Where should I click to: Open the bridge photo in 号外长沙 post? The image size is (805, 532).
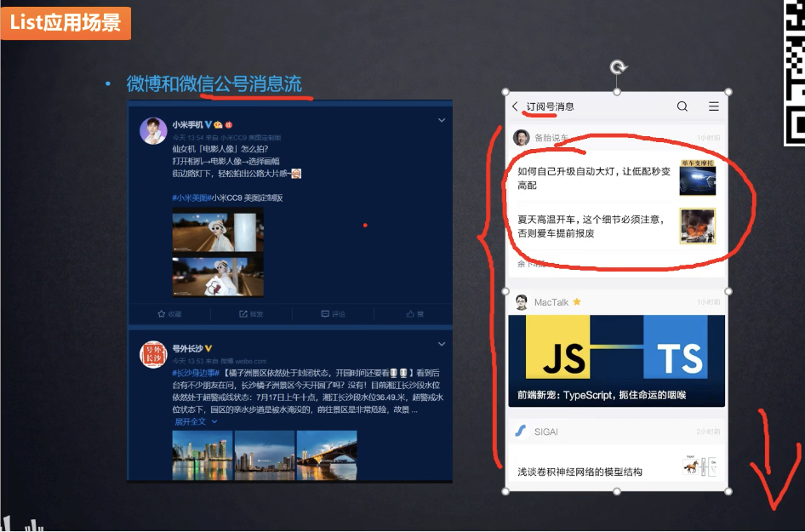tap(327, 455)
